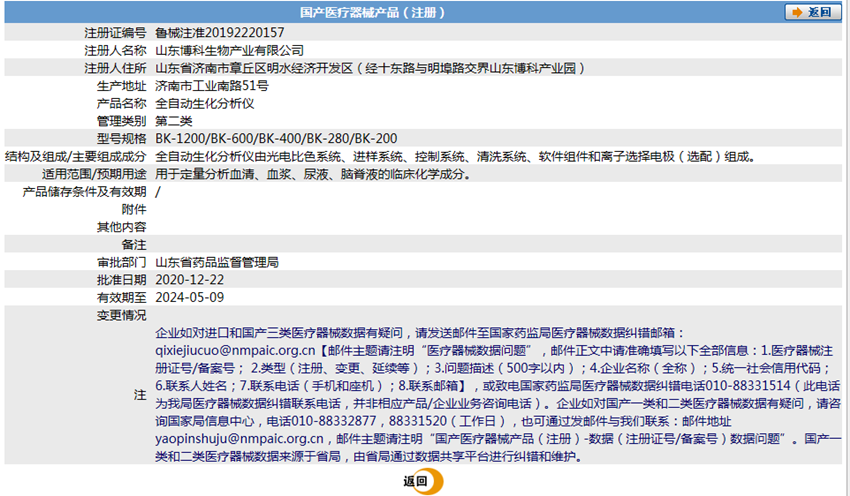Select management class 第二类

[173, 121]
